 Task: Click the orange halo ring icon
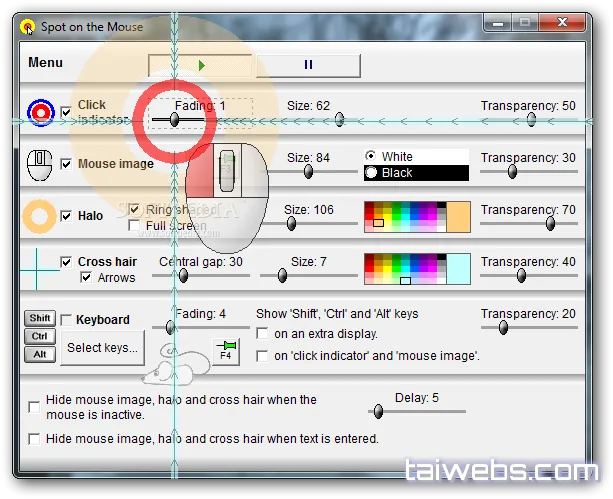pos(39,216)
